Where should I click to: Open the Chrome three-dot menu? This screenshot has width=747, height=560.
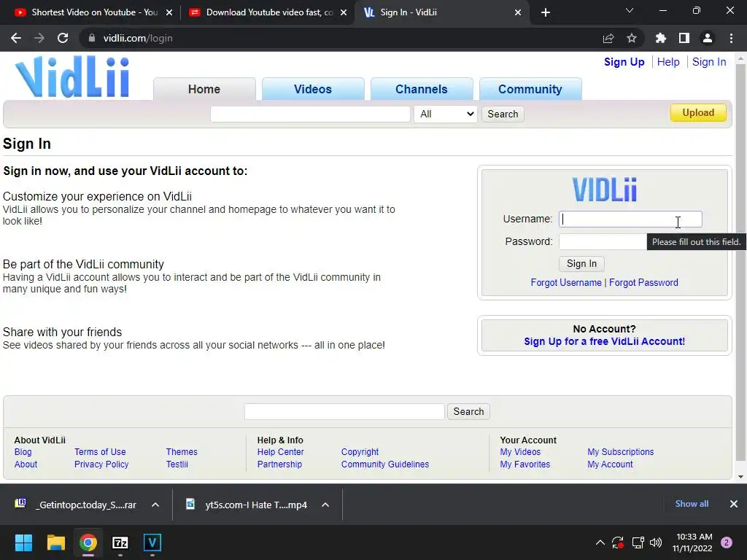tap(731, 38)
